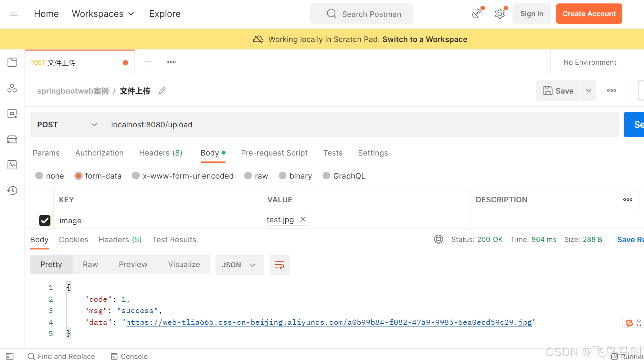Open tab options three-dot menu

pos(171,62)
